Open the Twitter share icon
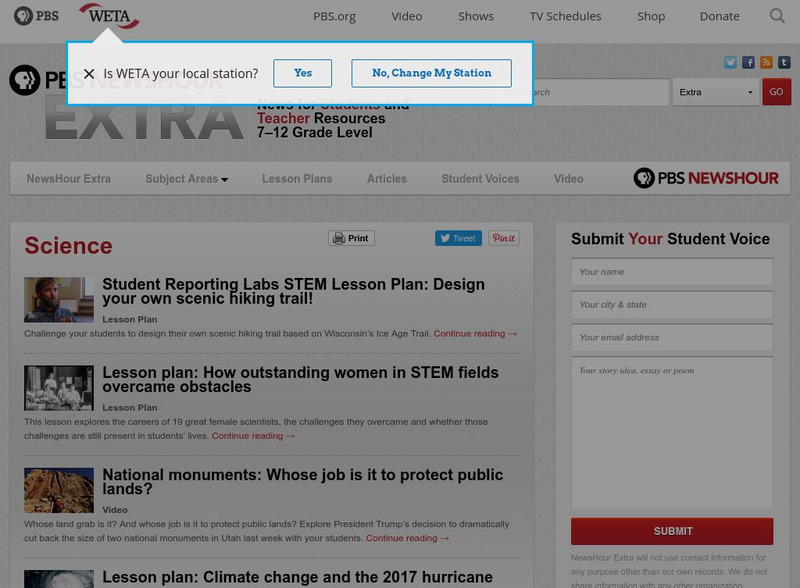 click(x=730, y=62)
